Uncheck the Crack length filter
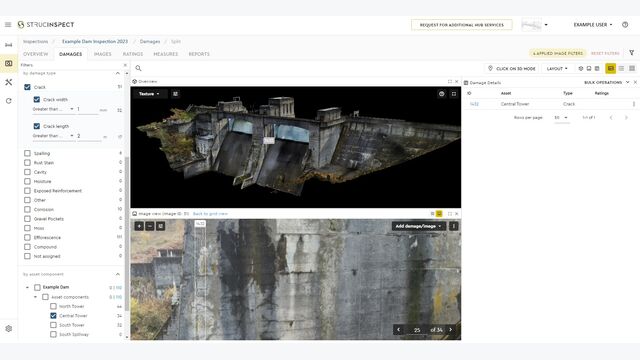Image resolution: width=640 pixels, height=360 pixels. click(37, 126)
